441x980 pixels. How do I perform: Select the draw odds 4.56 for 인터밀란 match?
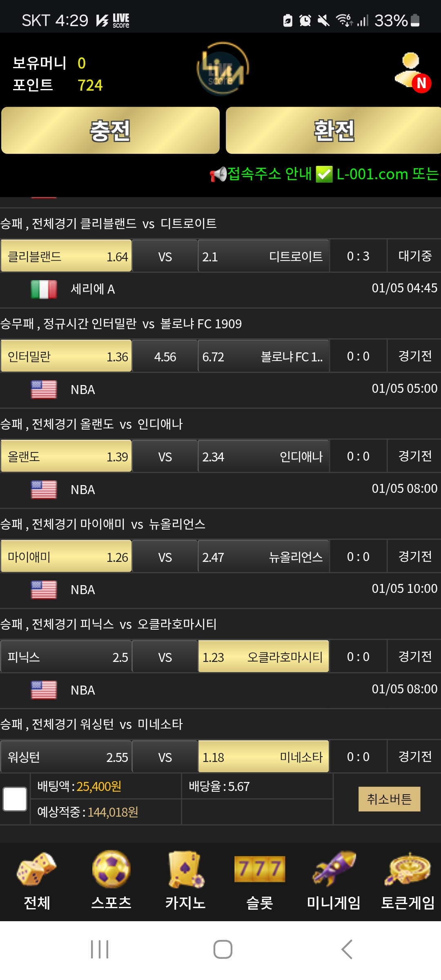165,356
